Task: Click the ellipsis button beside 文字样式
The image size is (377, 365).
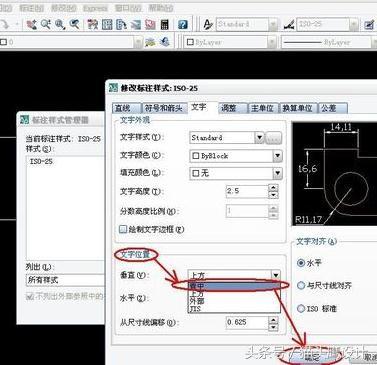Action: pos(273,137)
